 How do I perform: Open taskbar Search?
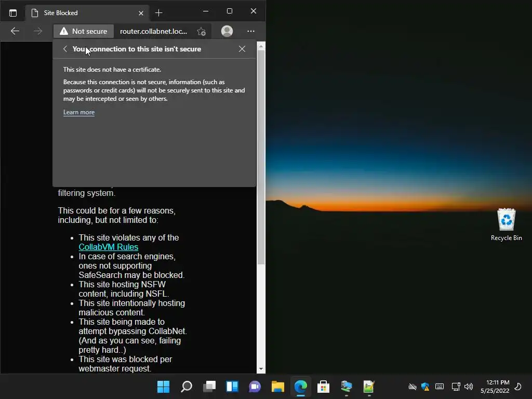point(187,387)
